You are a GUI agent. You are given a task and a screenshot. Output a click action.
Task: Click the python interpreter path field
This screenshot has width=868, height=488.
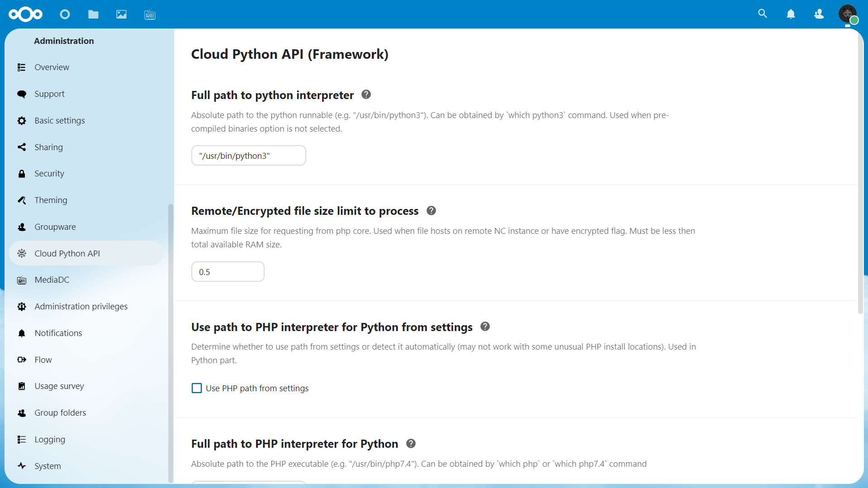(x=248, y=156)
